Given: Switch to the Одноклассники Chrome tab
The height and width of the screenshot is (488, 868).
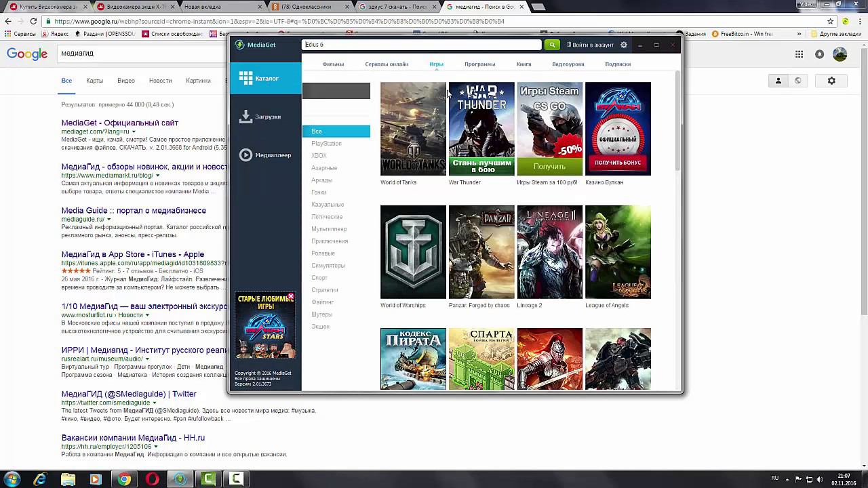Looking at the screenshot, I should (310, 6).
